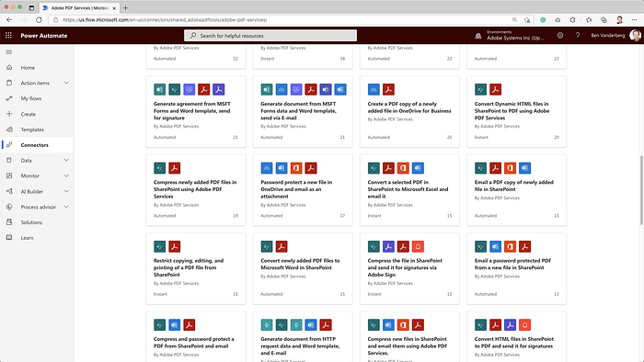This screenshot has height=362, width=644.
Task: Open a new browser tab
Action: pyautogui.click(x=126, y=7)
